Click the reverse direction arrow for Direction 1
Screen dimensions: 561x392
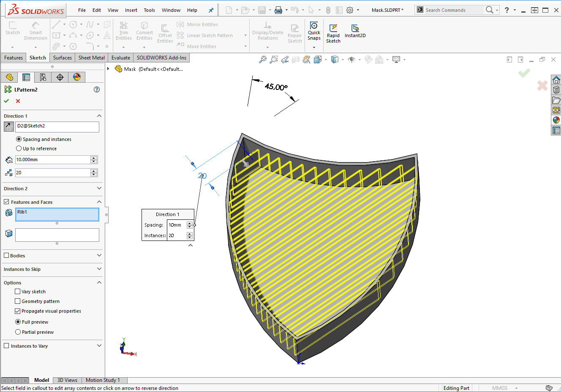8,126
